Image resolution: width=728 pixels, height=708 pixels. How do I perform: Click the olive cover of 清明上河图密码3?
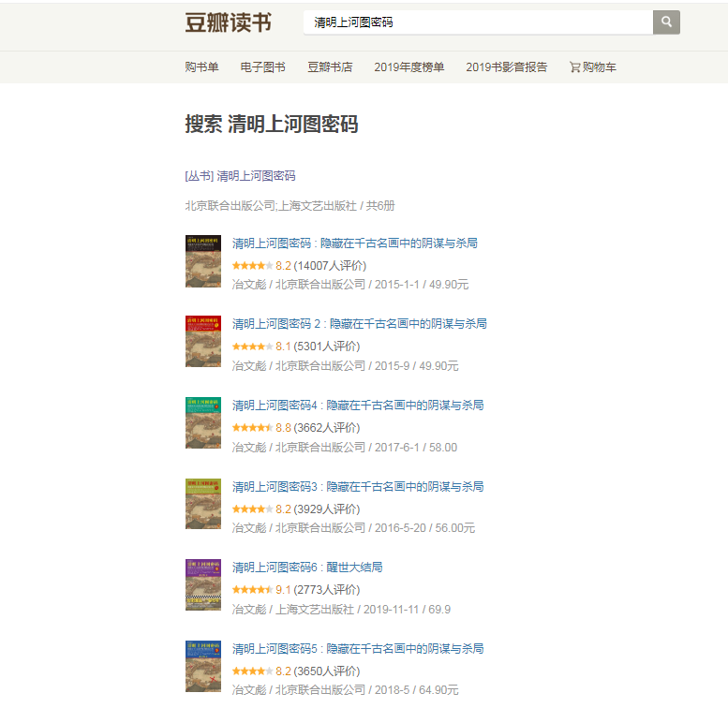203,504
